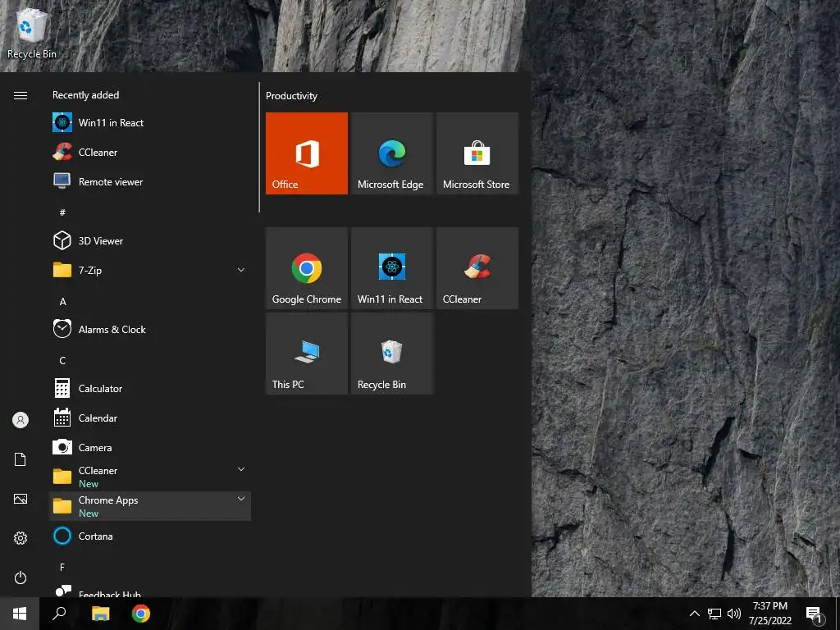Expand the Chrome Apps folder chevron
The height and width of the screenshot is (630, 840).
point(241,499)
